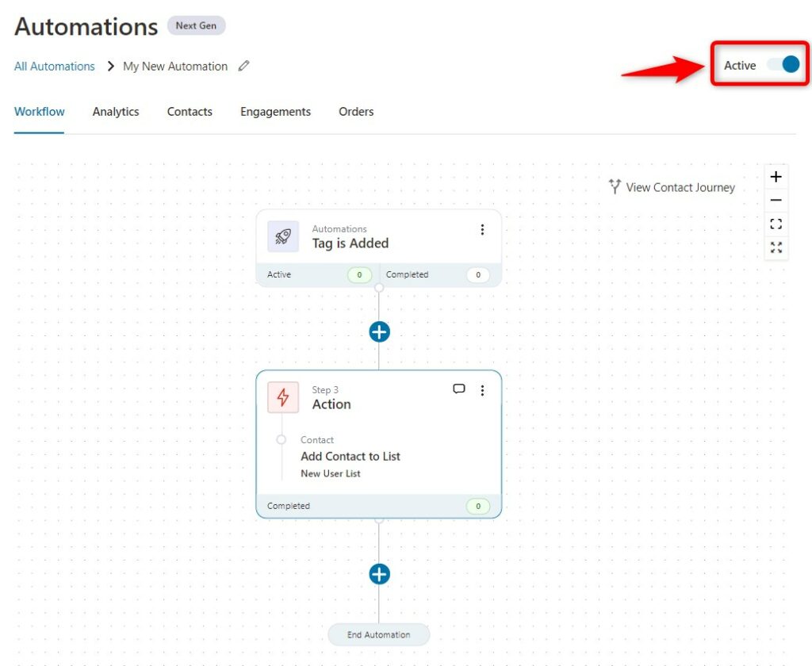812x666 pixels.
Task: Enter fullscreen canvas mode
Action: pyautogui.click(x=776, y=247)
